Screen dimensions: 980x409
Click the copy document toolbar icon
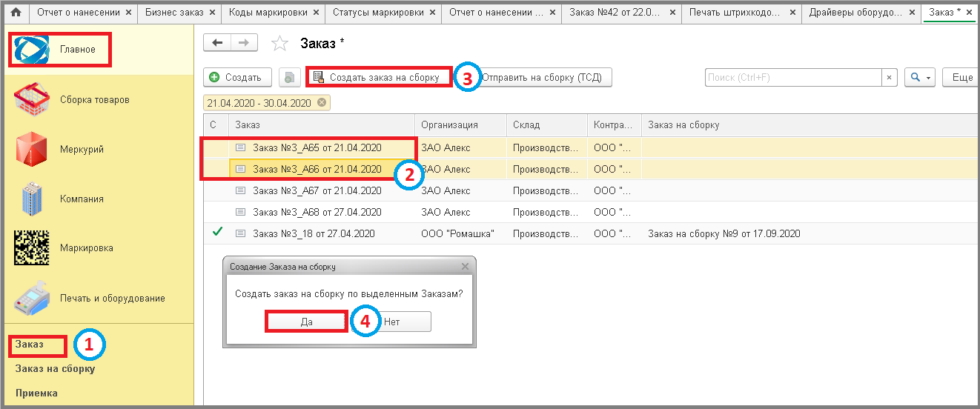pos(290,77)
